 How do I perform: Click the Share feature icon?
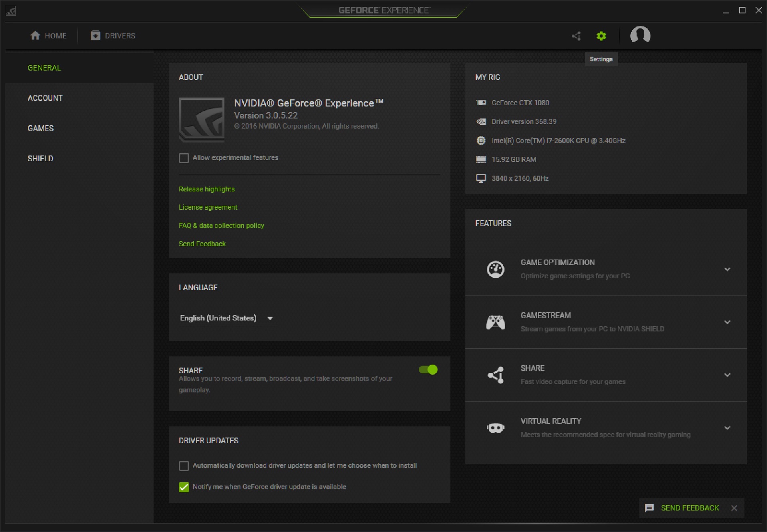click(x=496, y=375)
